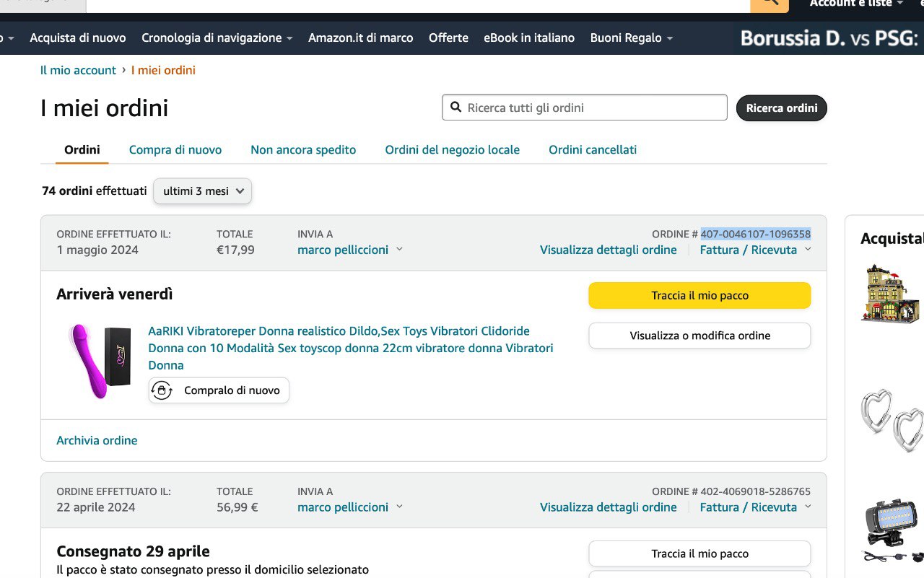Click the magnifier icon in order search

click(456, 108)
